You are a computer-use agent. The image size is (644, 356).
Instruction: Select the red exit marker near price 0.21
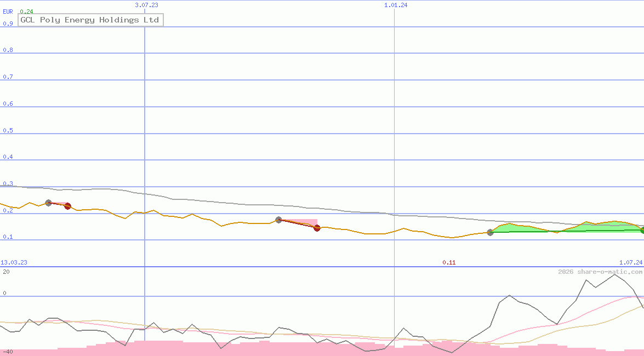click(67, 206)
